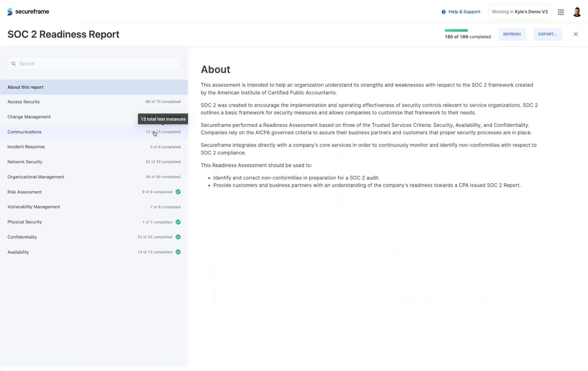The image size is (588, 371).
Task: Open the Communications section
Action: (x=94, y=132)
